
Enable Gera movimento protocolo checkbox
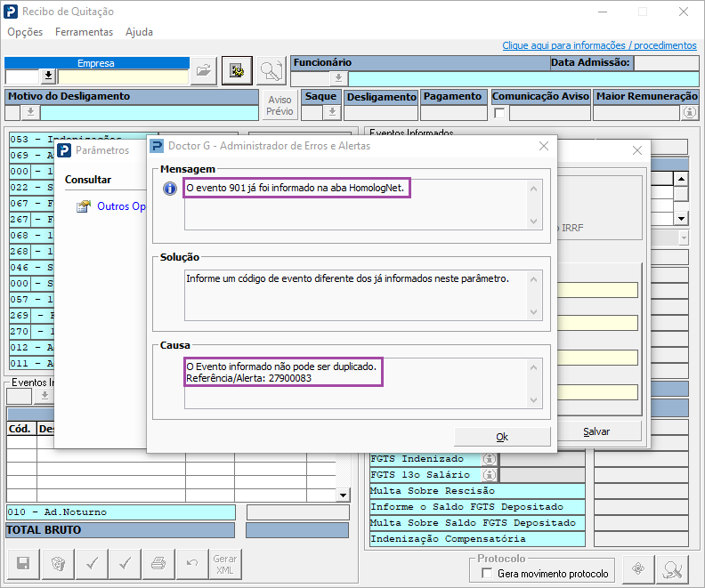point(485,574)
